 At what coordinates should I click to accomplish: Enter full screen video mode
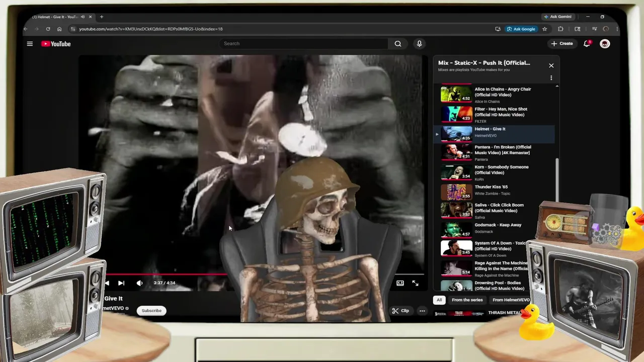pyautogui.click(x=415, y=283)
